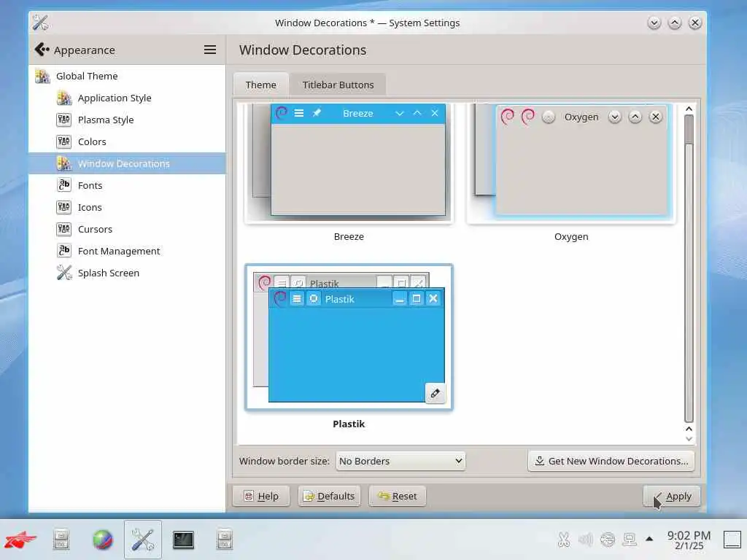Click the System Settings titlebar app icon
Screen dimensions: 747x560
[41, 23]
